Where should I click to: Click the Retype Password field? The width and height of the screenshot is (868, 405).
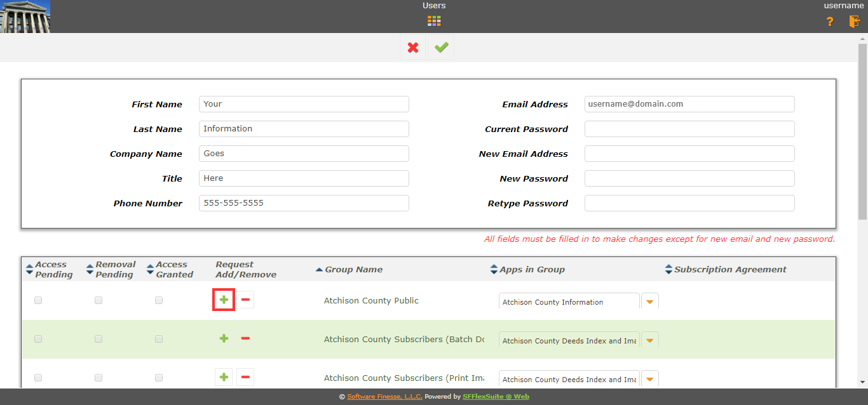pos(689,203)
